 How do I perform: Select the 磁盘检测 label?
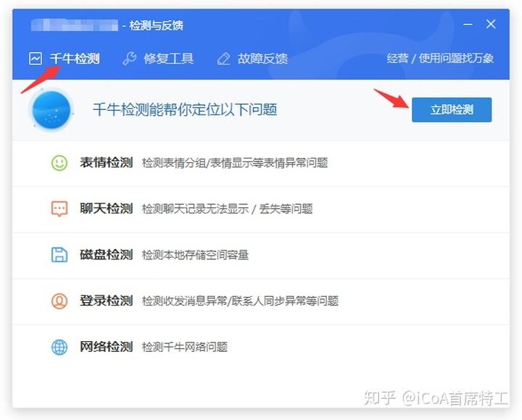tap(106, 255)
